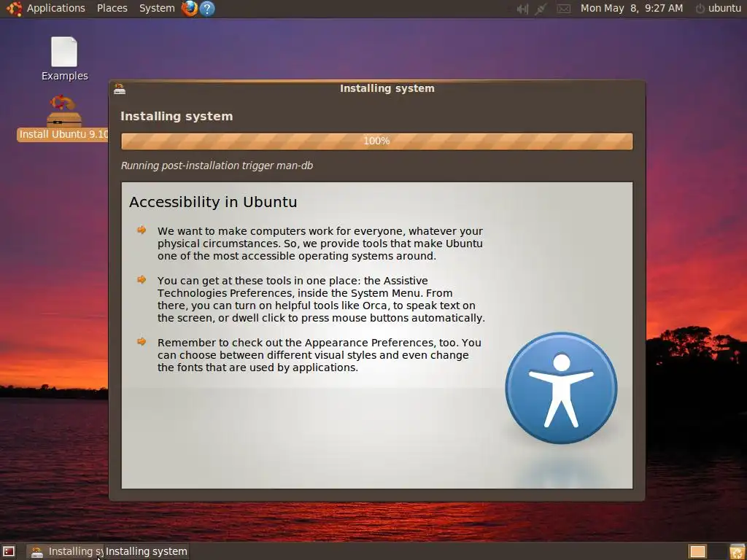Open the blue Help icon in panel

[x=206, y=8]
